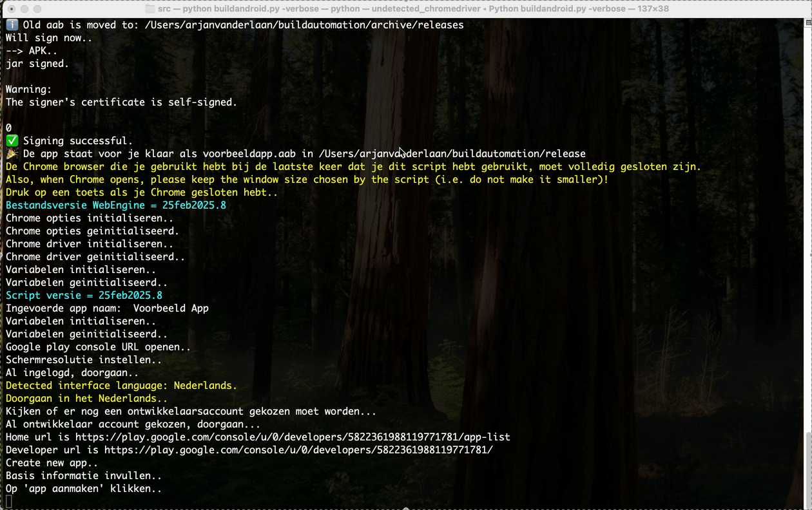812x510 pixels.
Task: Click the cyan 'Script versie = 25feb2025.8' text
Action: (x=84, y=296)
